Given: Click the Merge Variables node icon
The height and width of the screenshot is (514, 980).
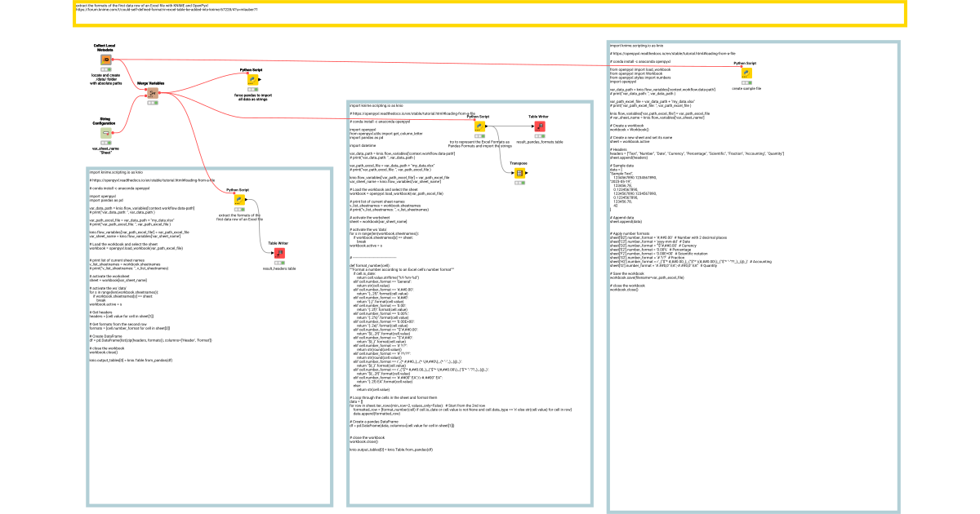Looking at the screenshot, I should point(152,94).
